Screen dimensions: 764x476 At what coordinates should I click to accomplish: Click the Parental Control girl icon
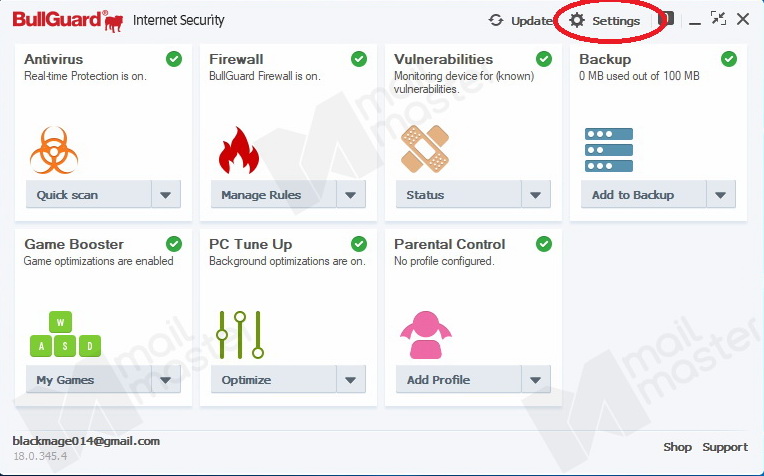pyautogui.click(x=426, y=335)
